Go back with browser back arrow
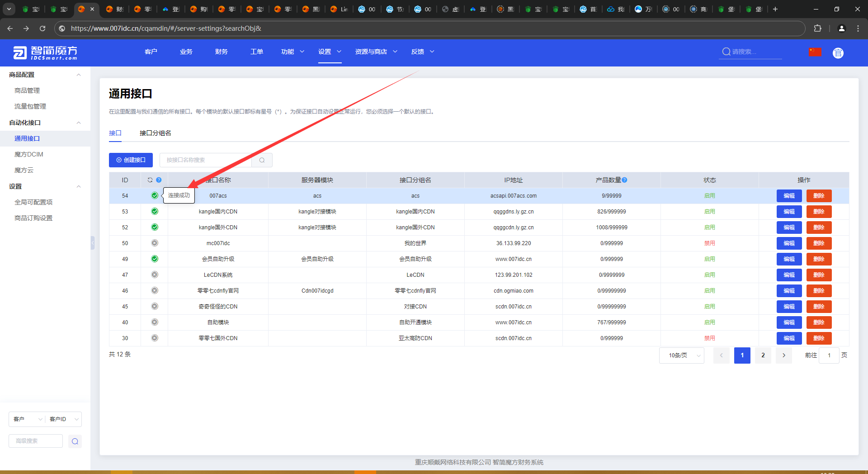Image resolution: width=868 pixels, height=474 pixels. (x=10, y=28)
